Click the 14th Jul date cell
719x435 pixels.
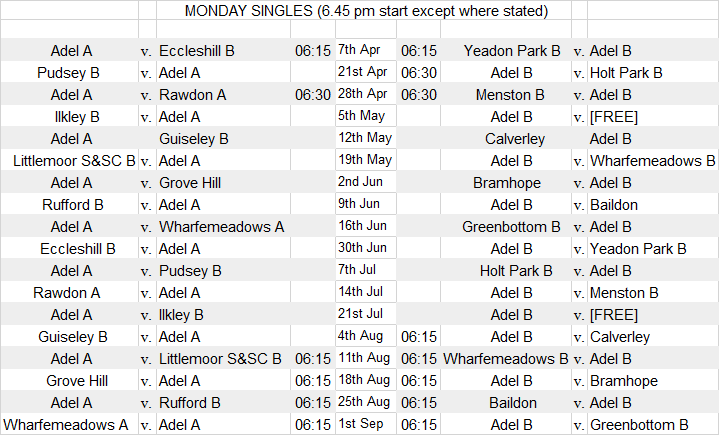coord(365,292)
